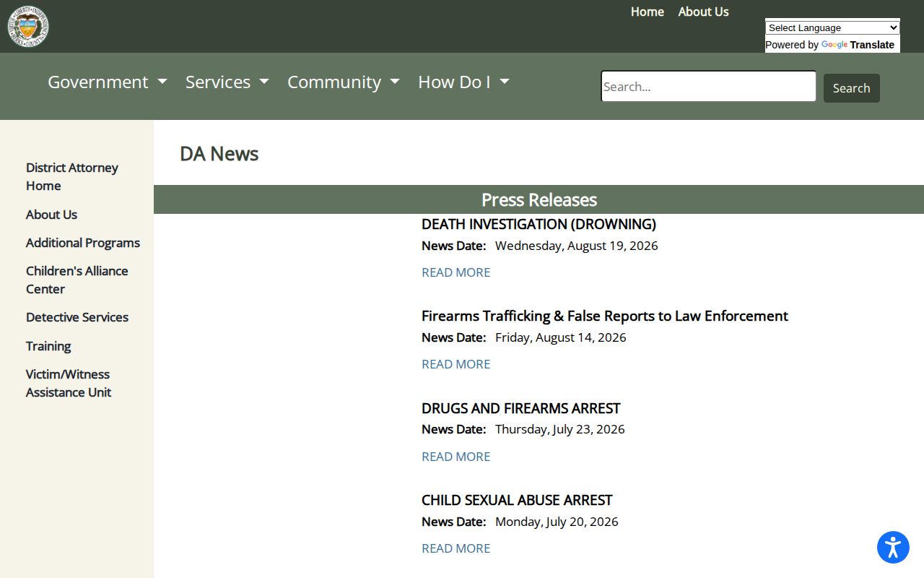Image resolution: width=924 pixels, height=578 pixels.
Task: Open the accessibility options icon
Action: pos(893,547)
